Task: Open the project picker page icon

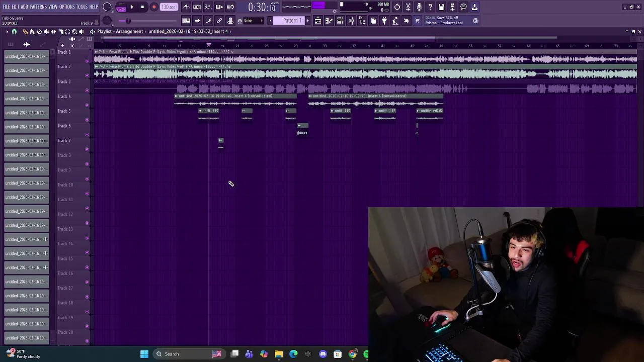Action: pos(373,21)
